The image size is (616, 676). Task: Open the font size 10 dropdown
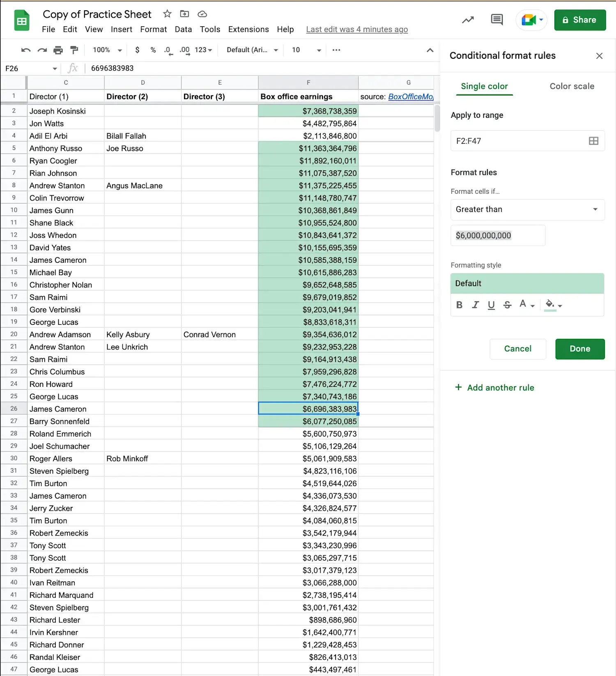point(306,50)
